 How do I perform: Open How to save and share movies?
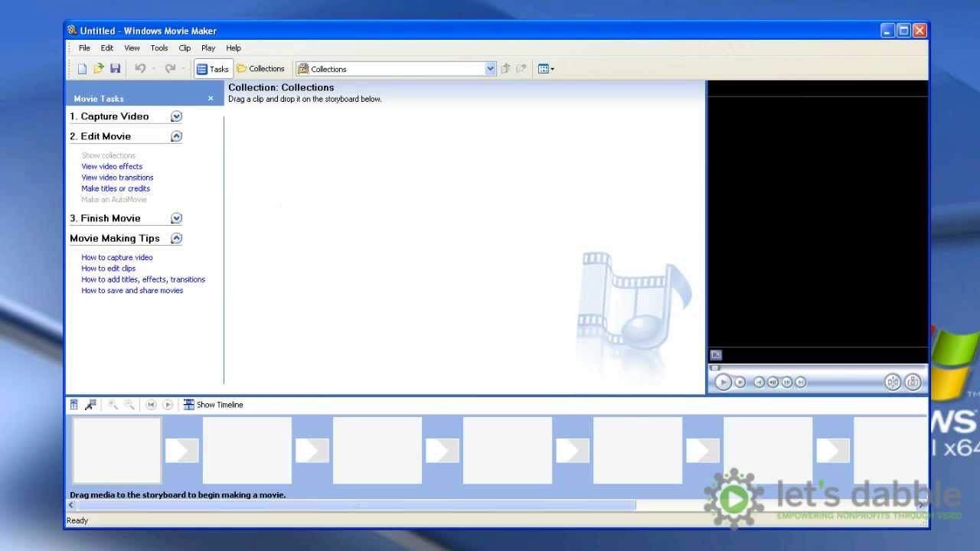point(132,291)
